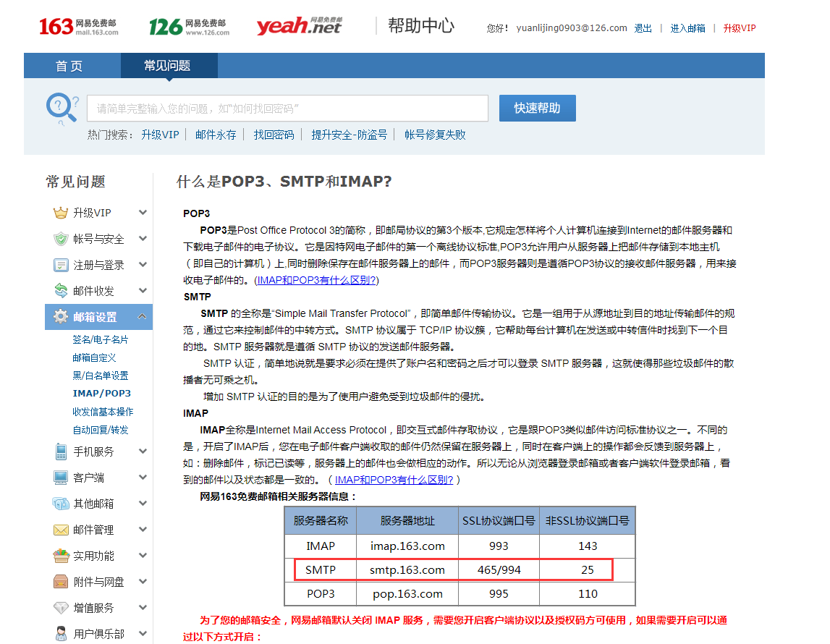Click the crown icon beside 升级VIP
The height and width of the screenshot is (644, 830).
click(61, 213)
